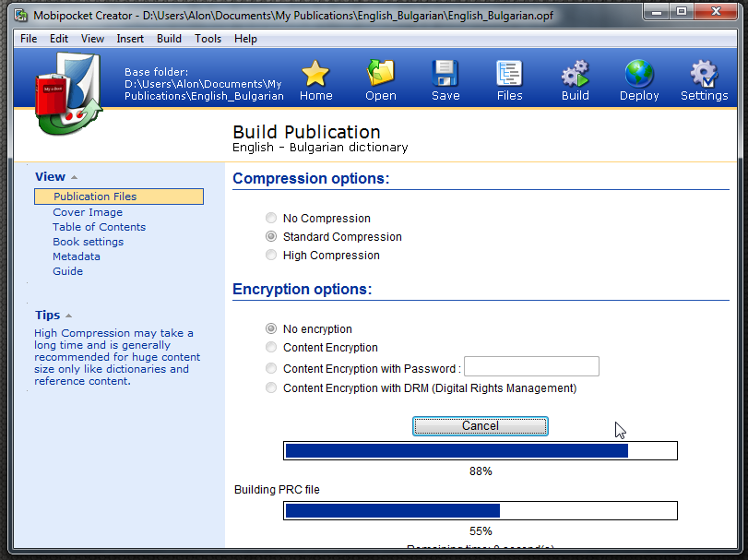Select Content Encryption with DRM option
This screenshot has height=560, width=748.
coord(271,387)
